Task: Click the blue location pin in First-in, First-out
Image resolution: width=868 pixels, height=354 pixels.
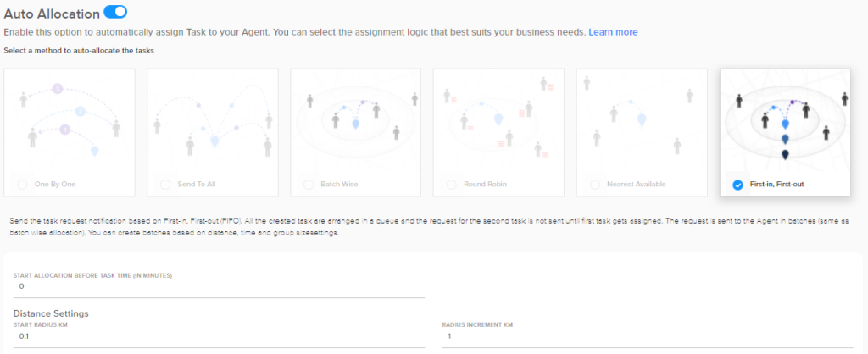Action: 785,124
